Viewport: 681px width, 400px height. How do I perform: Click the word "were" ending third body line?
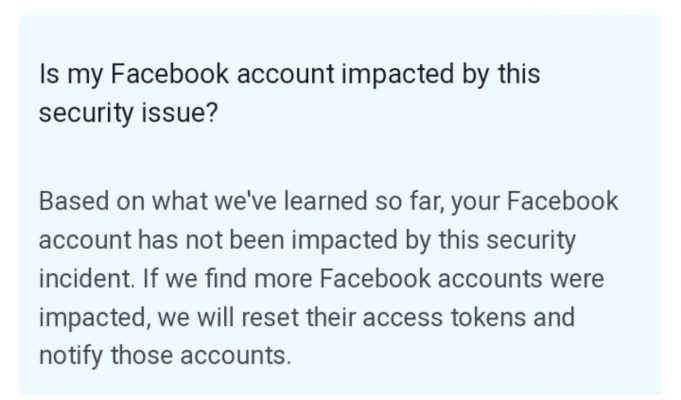(577, 279)
